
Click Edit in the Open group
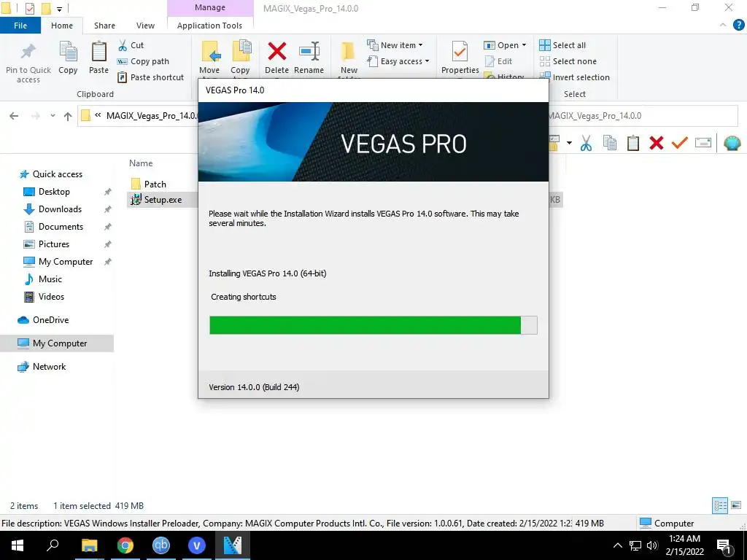point(498,61)
